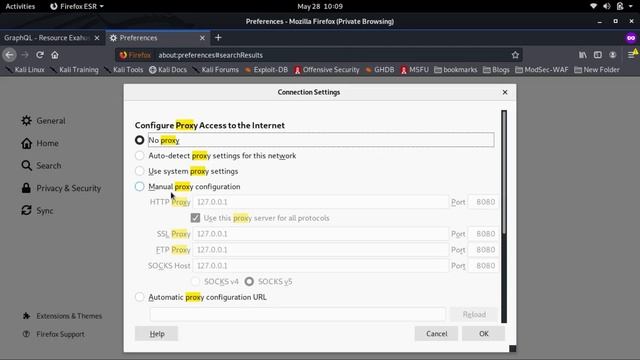The image size is (640, 360).
Task: Confirm settings with the OK button
Action: click(483, 333)
